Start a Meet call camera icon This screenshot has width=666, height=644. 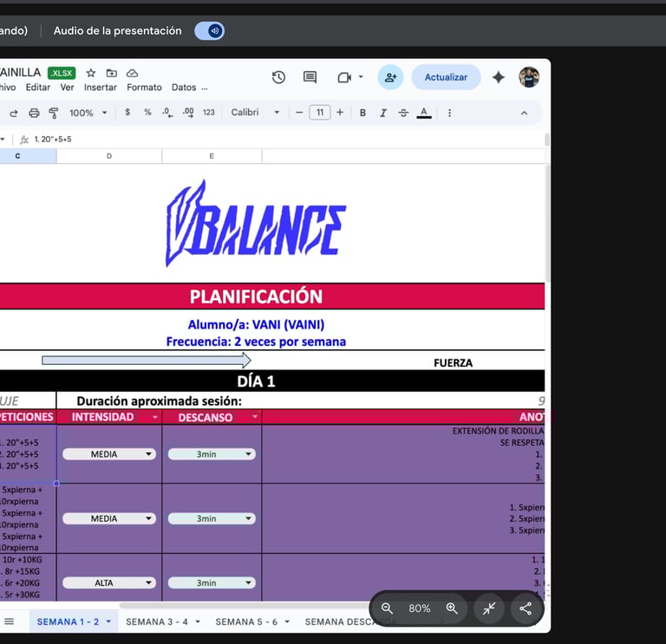click(344, 77)
